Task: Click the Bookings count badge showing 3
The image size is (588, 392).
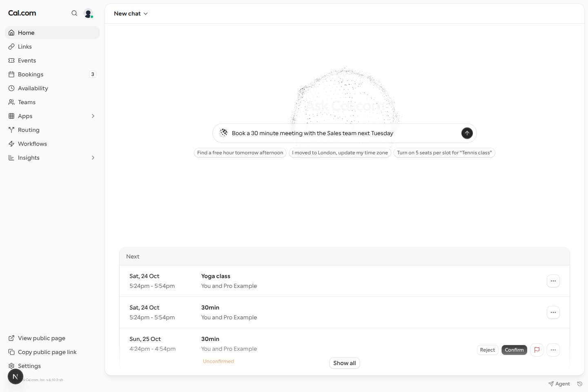Action: [93, 74]
